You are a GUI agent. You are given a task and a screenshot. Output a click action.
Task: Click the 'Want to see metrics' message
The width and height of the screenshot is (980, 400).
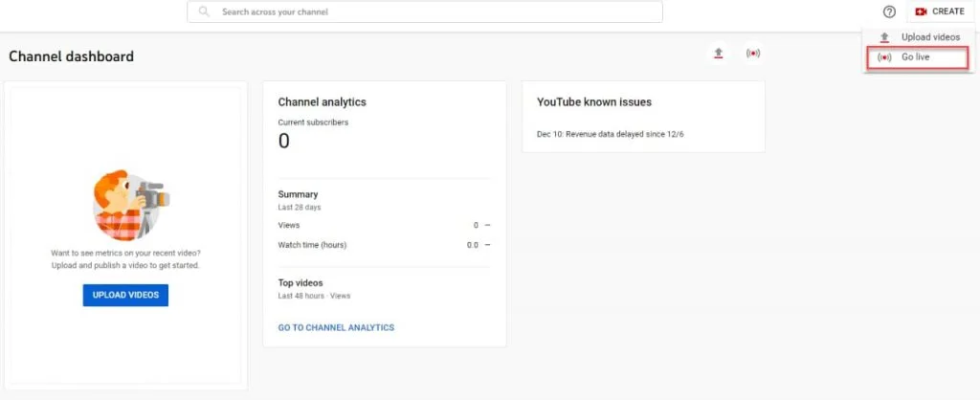tap(125, 259)
